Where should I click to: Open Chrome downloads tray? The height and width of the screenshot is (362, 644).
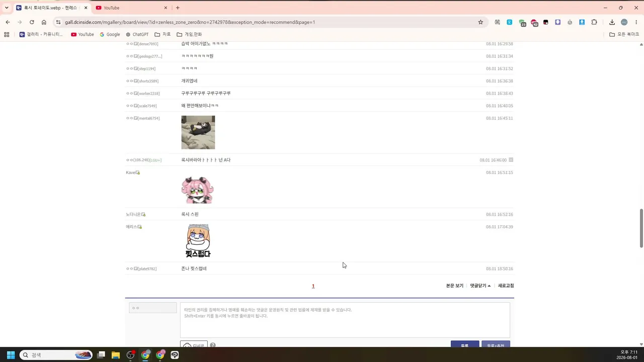click(612, 22)
